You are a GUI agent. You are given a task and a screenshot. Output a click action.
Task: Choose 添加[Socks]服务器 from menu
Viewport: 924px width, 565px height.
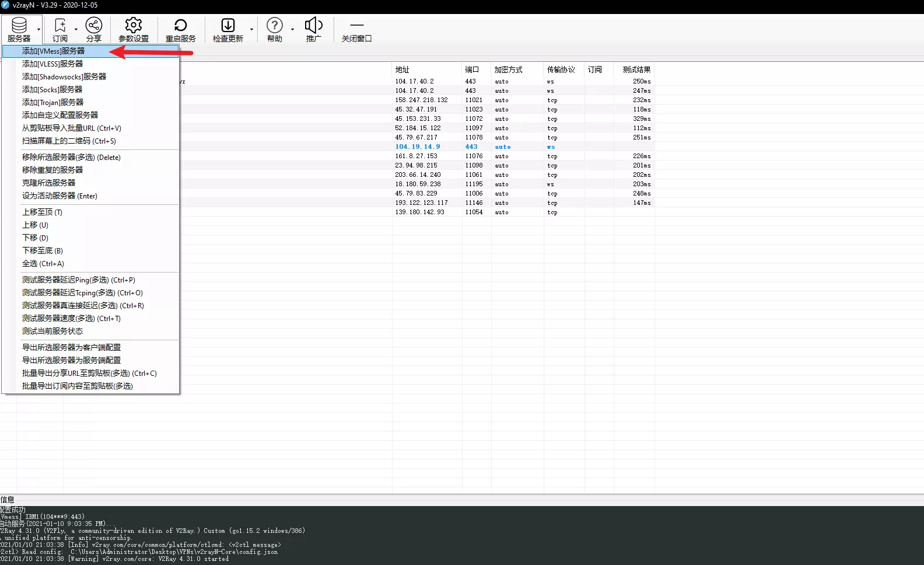[90, 90]
